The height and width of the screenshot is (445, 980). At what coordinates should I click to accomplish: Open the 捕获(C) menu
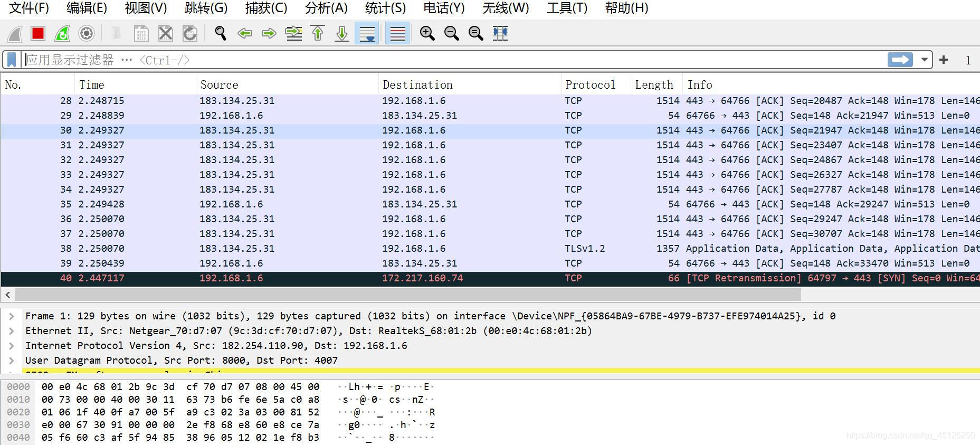point(266,8)
